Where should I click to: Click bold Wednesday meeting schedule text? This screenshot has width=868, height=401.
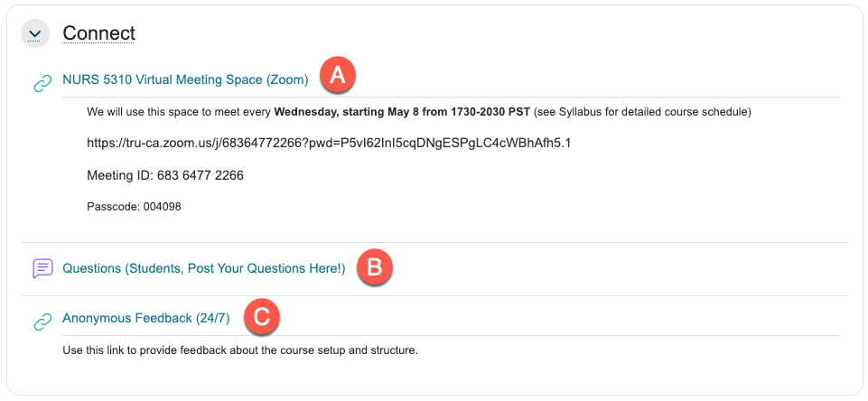402,113
